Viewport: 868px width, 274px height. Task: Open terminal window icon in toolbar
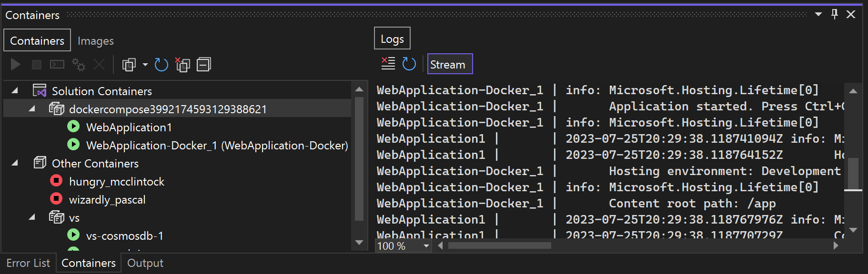click(x=57, y=64)
